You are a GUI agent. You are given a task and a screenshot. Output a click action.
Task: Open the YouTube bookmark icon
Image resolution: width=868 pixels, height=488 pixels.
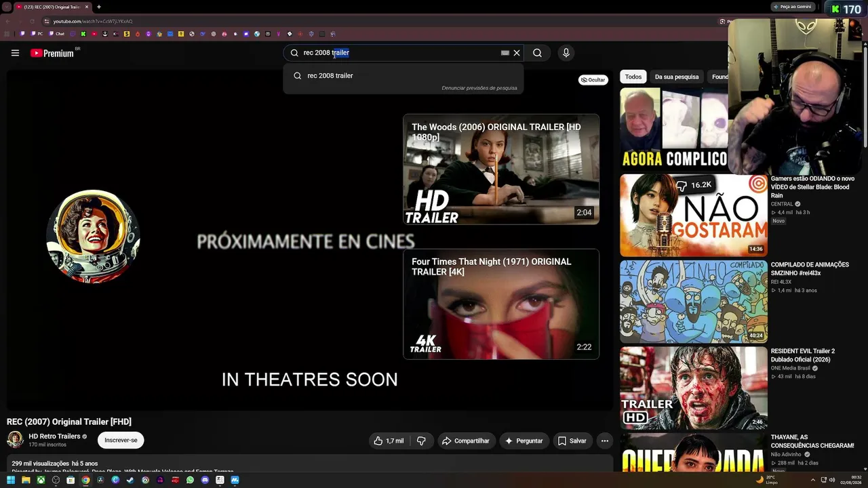click(94, 34)
